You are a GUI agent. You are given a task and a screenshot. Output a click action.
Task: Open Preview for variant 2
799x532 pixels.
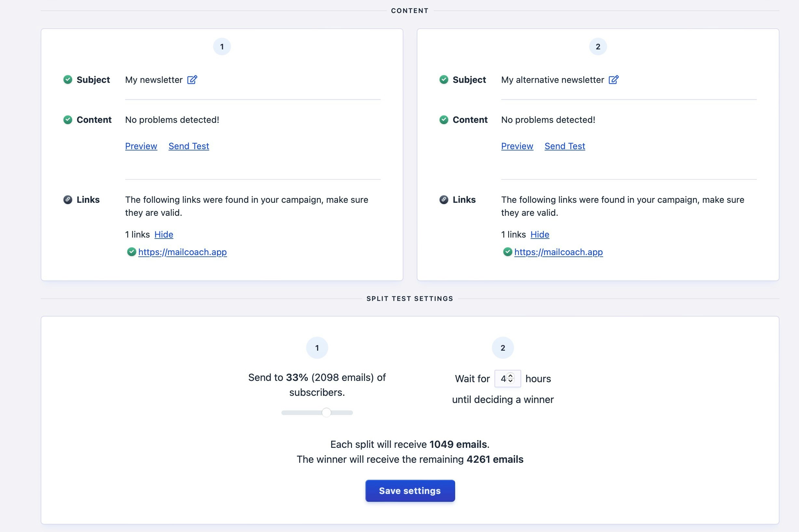click(x=517, y=146)
